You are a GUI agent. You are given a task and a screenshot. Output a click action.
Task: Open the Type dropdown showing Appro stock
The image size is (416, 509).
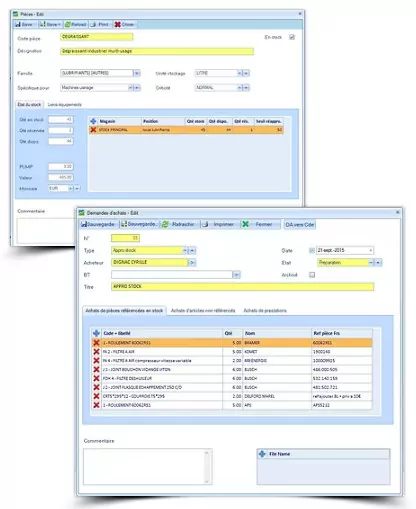click(185, 250)
